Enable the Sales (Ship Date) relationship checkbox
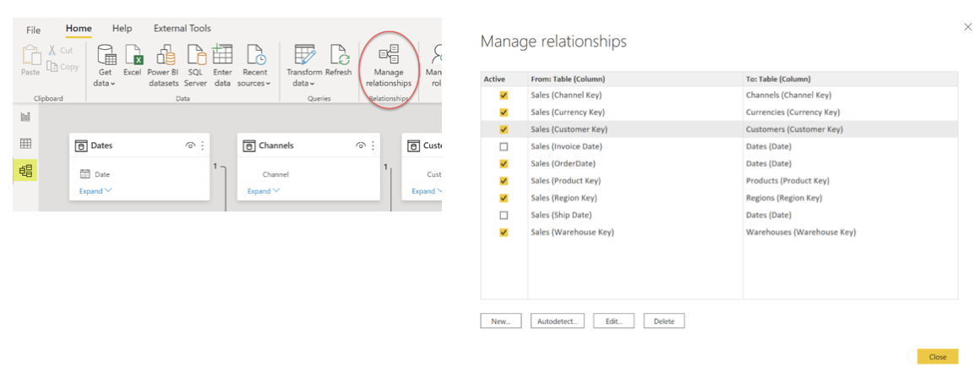The height and width of the screenshot is (384, 980). tap(504, 215)
